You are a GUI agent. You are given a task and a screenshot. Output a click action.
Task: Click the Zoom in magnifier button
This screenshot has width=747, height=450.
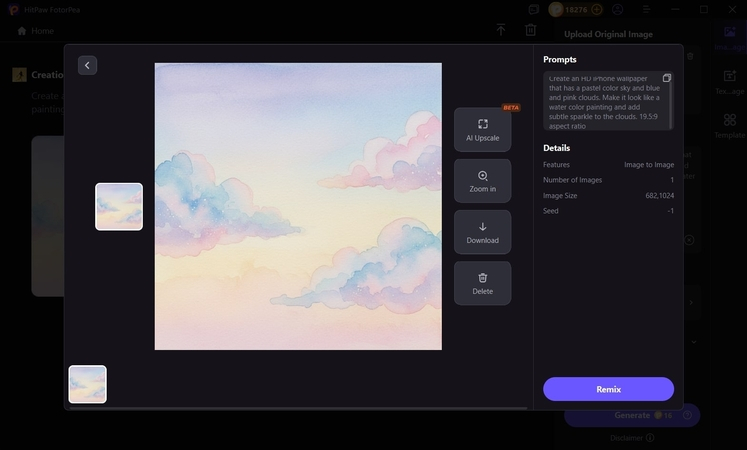[x=482, y=181]
